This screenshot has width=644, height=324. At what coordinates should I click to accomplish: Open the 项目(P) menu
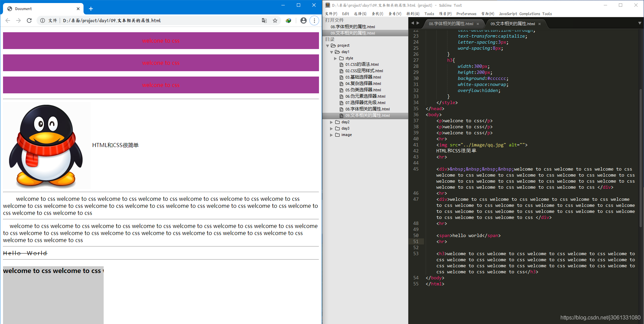point(445,14)
